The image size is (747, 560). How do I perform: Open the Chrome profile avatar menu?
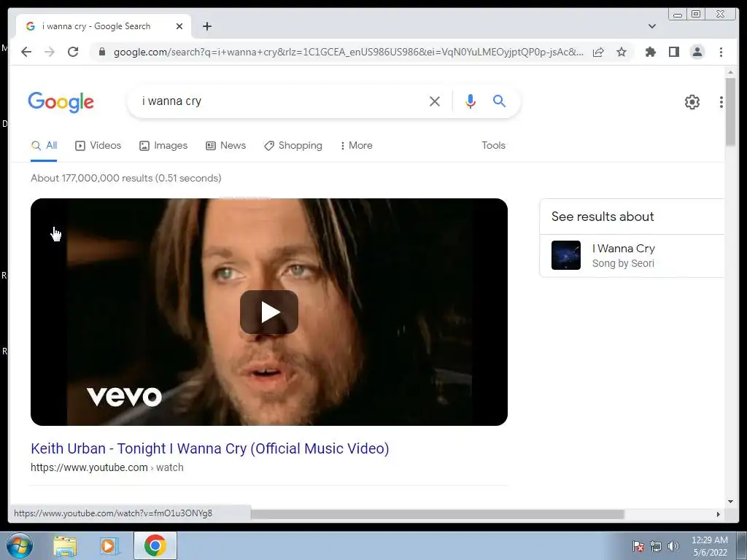[697, 52]
